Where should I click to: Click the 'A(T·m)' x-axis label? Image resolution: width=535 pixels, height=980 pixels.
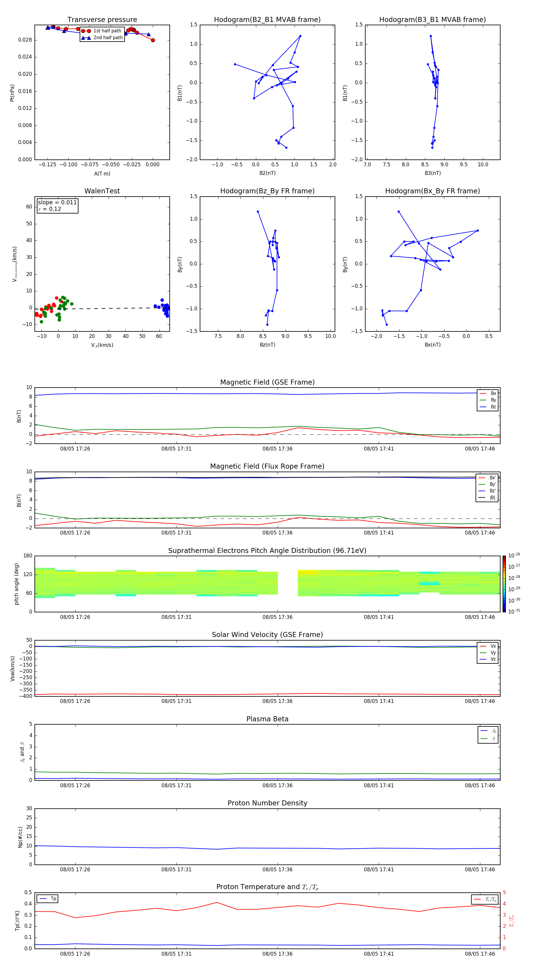click(102, 173)
